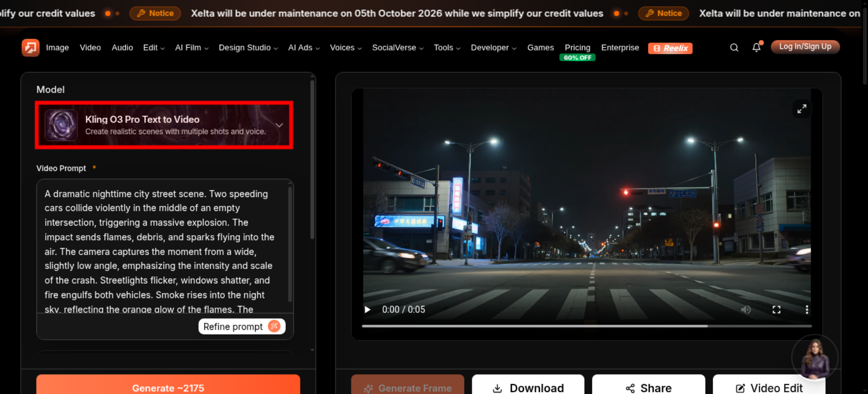Go to the Video section
This screenshot has height=394, width=868.
click(90, 48)
